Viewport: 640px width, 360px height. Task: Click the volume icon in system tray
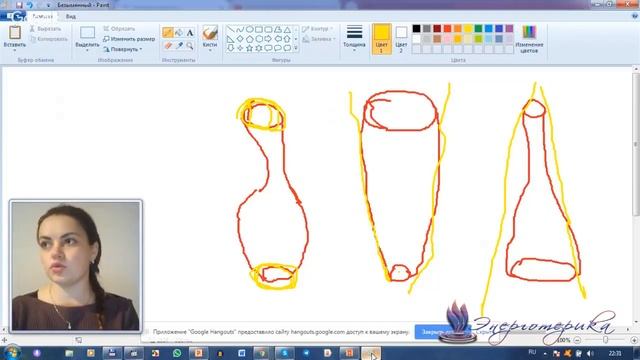[590, 353]
